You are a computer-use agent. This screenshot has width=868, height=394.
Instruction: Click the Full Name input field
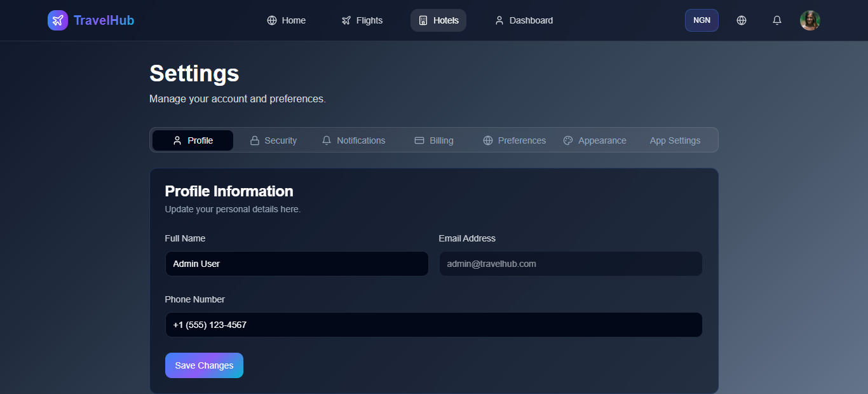click(x=297, y=264)
